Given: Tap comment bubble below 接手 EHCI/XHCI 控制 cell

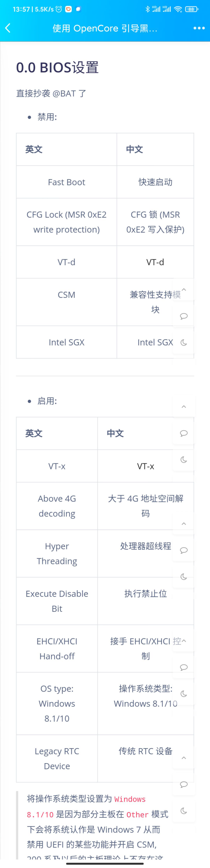Looking at the screenshot, I should [184, 667].
